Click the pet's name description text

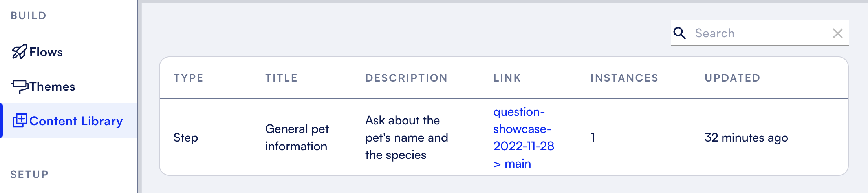(x=406, y=138)
